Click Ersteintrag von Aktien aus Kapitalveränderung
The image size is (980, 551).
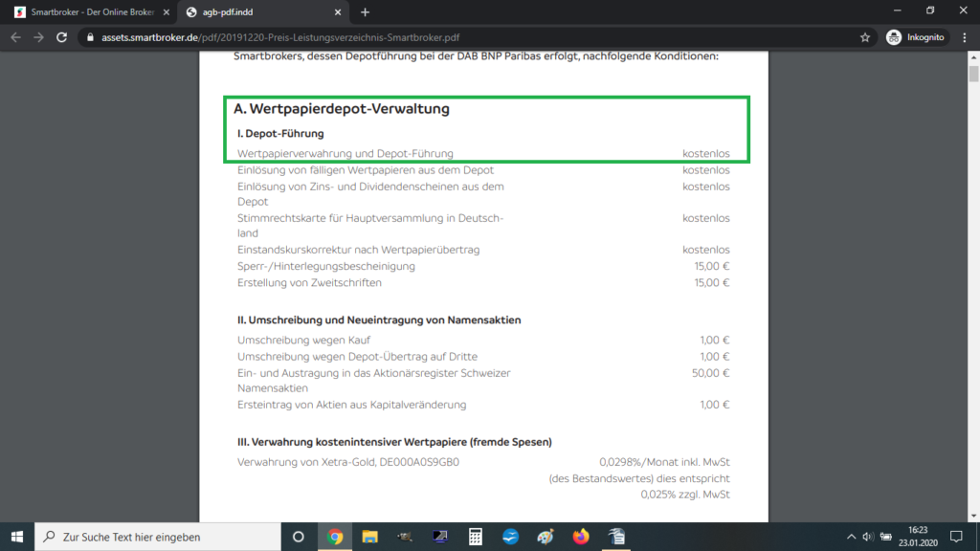351,405
